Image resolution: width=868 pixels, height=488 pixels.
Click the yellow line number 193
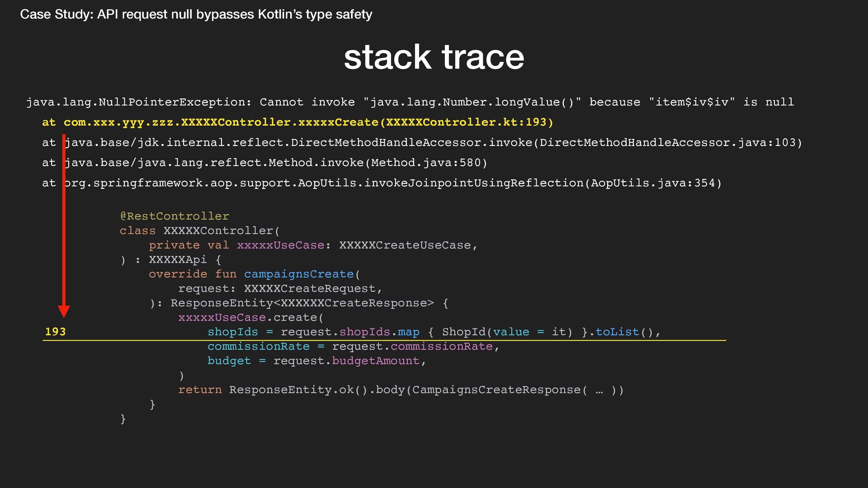pos(55,332)
